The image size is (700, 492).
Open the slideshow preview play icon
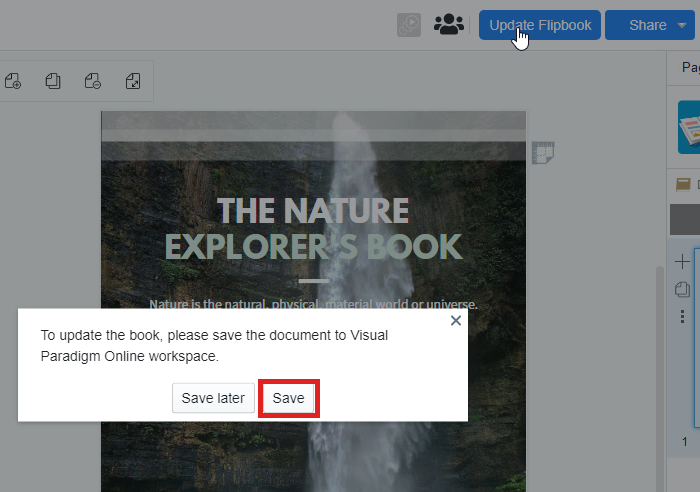[x=408, y=25]
